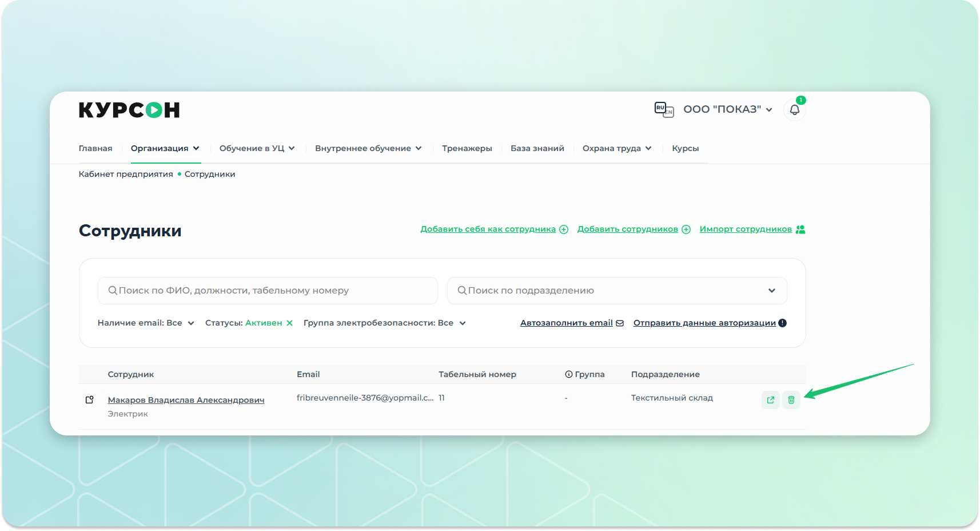Expand Группа электробезопасности filter
Image resolution: width=980 pixels, height=531 pixels.
pos(384,323)
